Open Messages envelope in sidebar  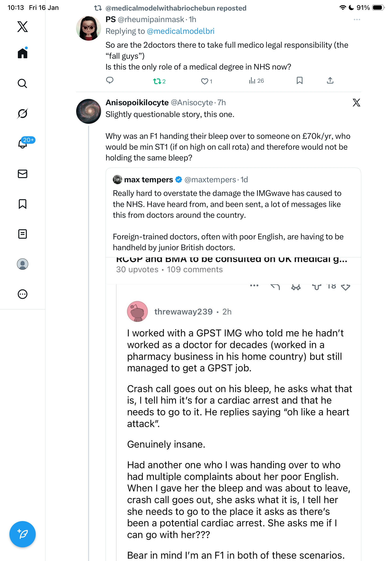(x=23, y=174)
